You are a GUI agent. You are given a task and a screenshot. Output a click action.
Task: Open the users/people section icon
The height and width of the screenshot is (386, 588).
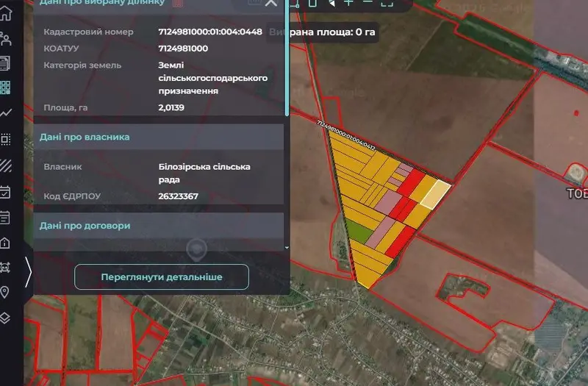click(x=6, y=39)
